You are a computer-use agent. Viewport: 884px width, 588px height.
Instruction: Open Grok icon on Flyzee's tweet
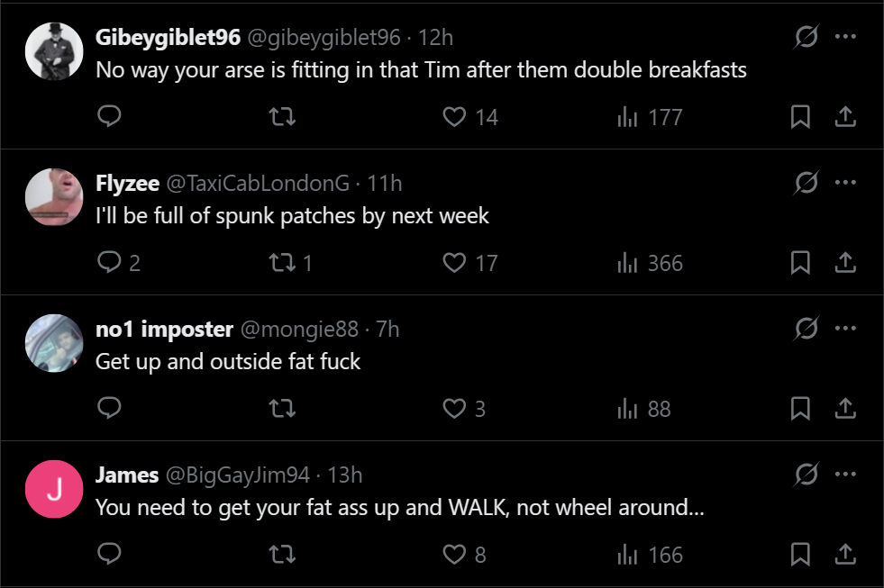tap(807, 183)
